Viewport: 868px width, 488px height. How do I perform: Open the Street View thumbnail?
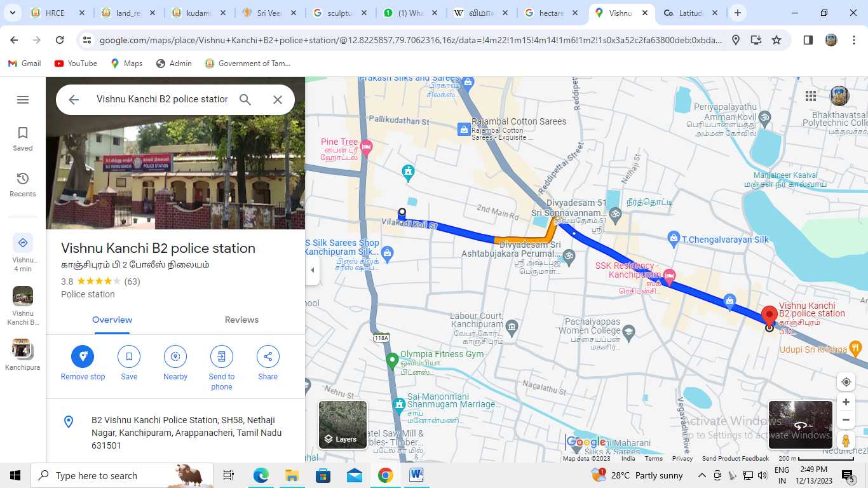[800, 424]
